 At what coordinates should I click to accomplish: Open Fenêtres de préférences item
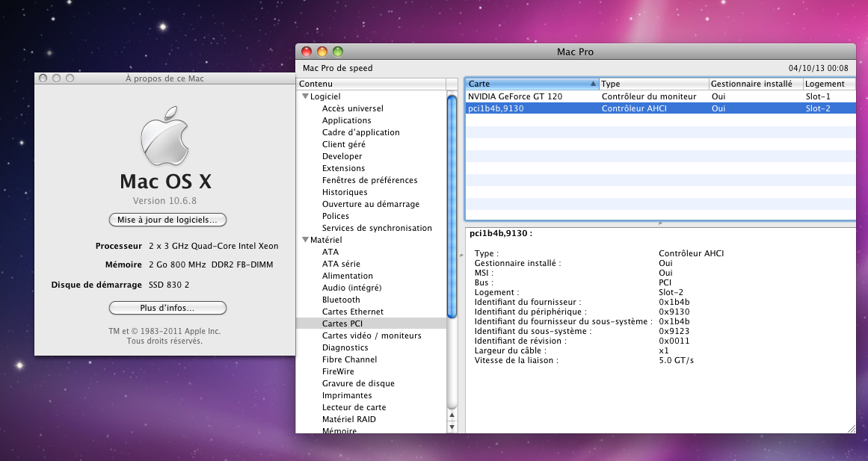(370, 180)
